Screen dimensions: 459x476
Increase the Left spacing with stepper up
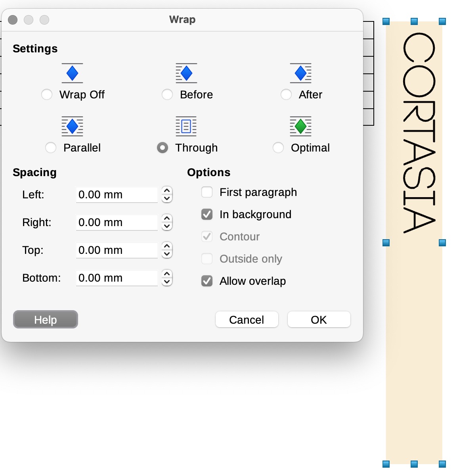pos(167,191)
